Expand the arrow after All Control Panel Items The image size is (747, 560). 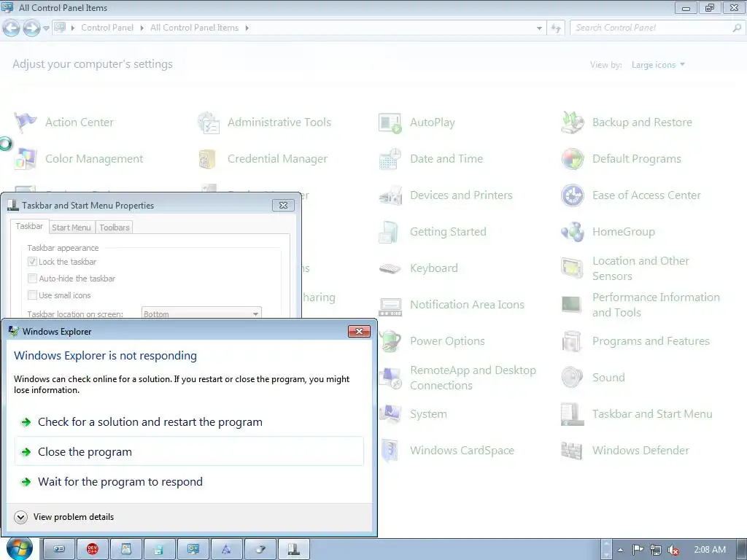pos(247,28)
